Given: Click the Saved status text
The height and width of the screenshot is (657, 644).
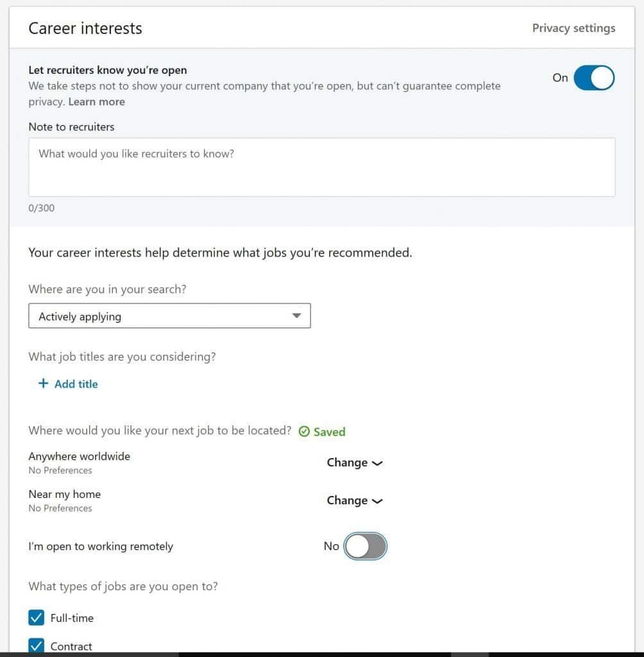Looking at the screenshot, I should [x=329, y=432].
